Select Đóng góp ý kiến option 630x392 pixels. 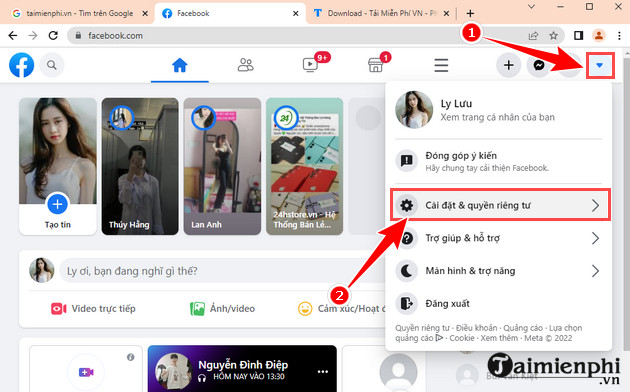coord(498,161)
